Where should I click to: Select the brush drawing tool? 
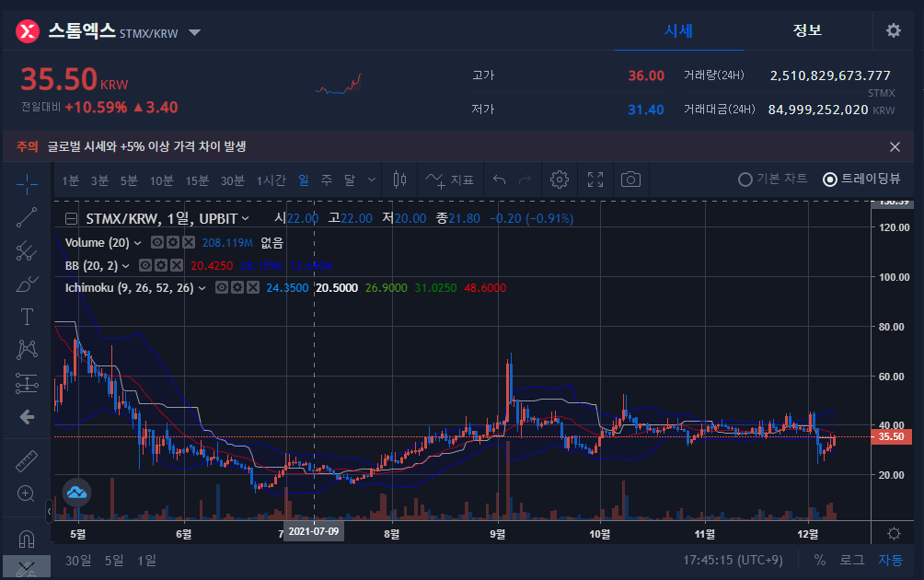pos(27,284)
